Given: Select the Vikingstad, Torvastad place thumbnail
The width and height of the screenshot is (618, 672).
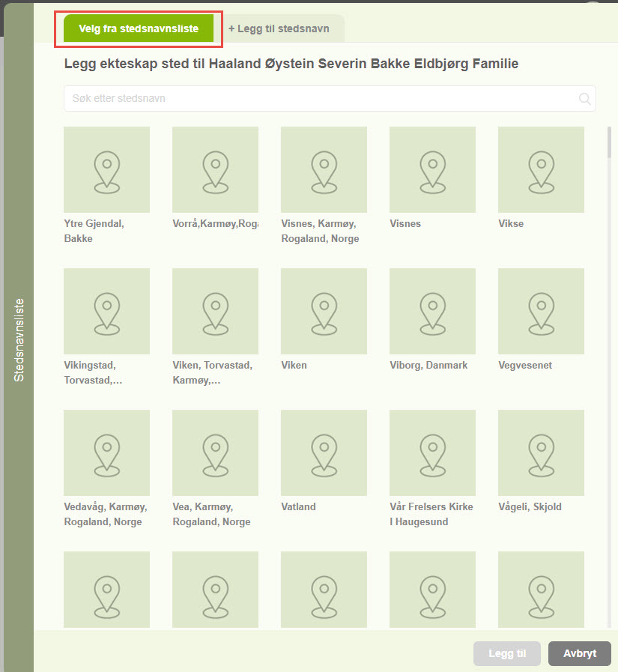Looking at the screenshot, I should (x=106, y=311).
